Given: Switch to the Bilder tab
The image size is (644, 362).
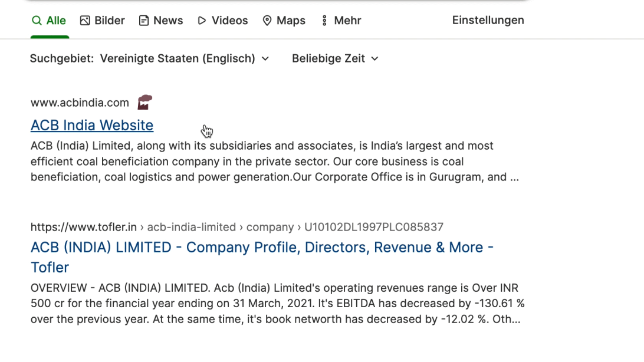Looking at the screenshot, I should [x=102, y=21].
